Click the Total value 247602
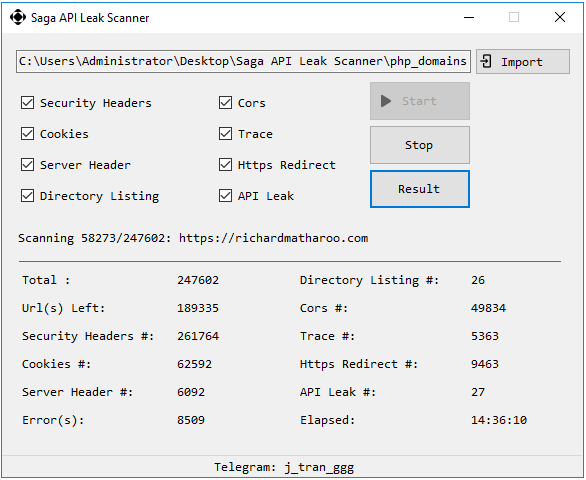The height and width of the screenshot is (480, 586). pyautogui.click(x=198, y=280)
